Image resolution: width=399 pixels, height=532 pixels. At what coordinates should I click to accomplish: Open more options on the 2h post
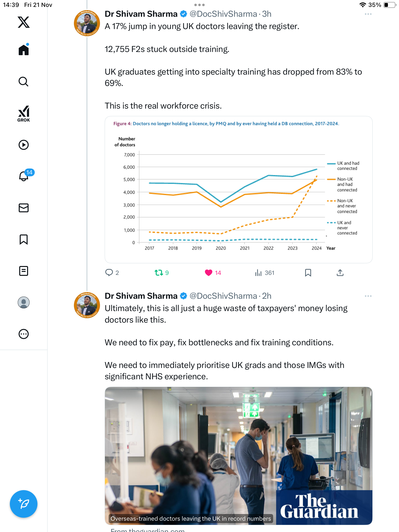point(368,296)
